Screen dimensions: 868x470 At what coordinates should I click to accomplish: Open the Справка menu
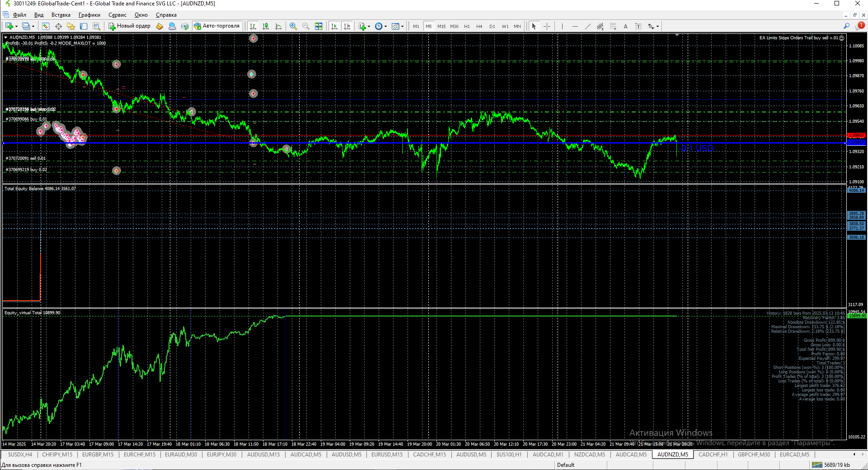pos(166,15)
